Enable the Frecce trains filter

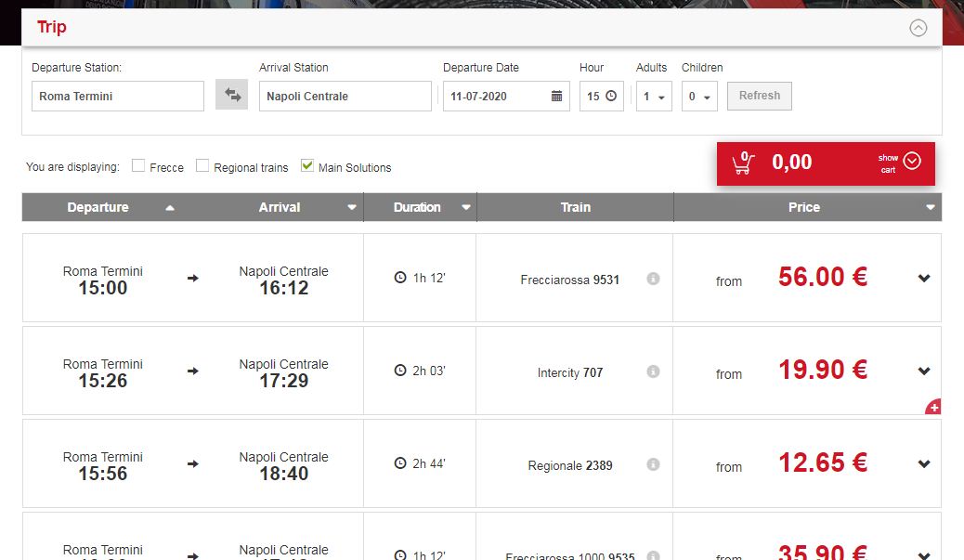pos(138,166)
